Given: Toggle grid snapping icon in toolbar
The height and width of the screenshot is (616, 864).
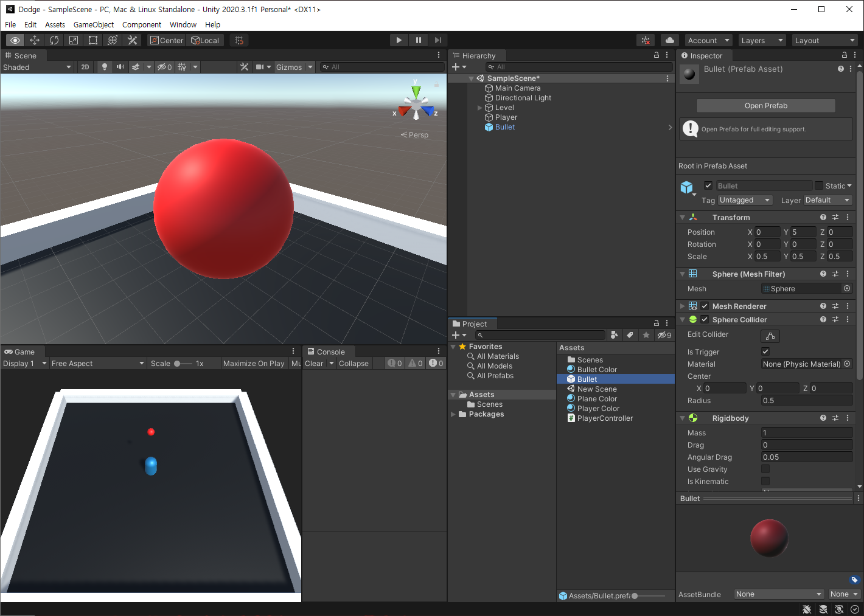Looking at the screenshot, I should point(239,40).
